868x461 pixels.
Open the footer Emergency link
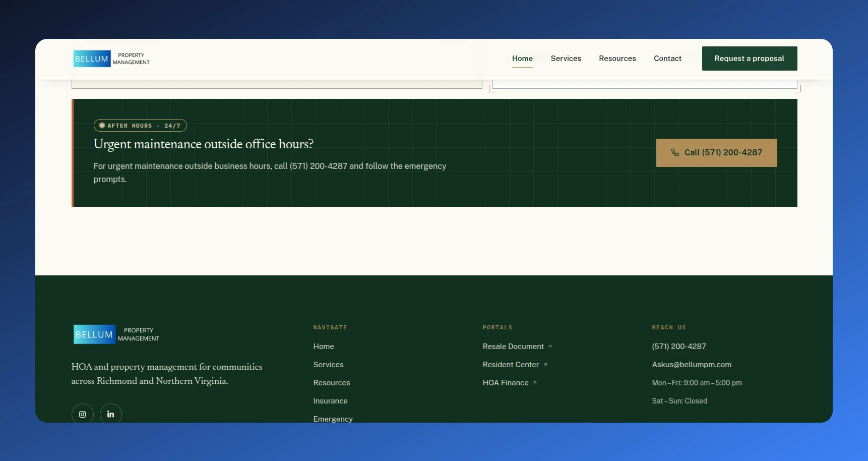[333, 419]
